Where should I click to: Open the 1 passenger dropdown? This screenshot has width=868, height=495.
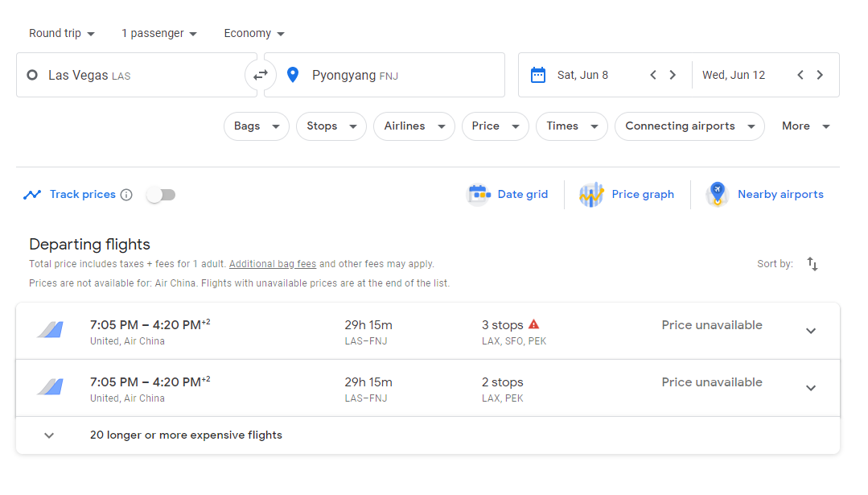(x=158, y=33)
